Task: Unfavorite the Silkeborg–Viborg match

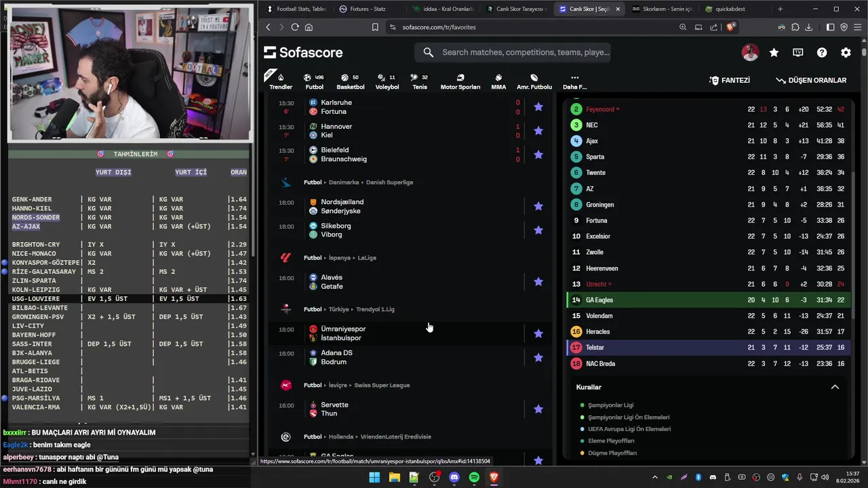Action: tap(538, 230)
